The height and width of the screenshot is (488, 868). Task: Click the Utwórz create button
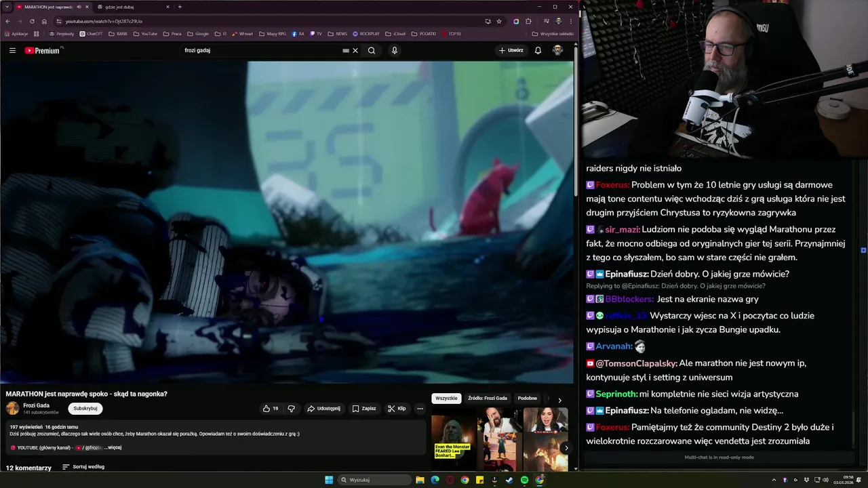(x=511, y=50)
